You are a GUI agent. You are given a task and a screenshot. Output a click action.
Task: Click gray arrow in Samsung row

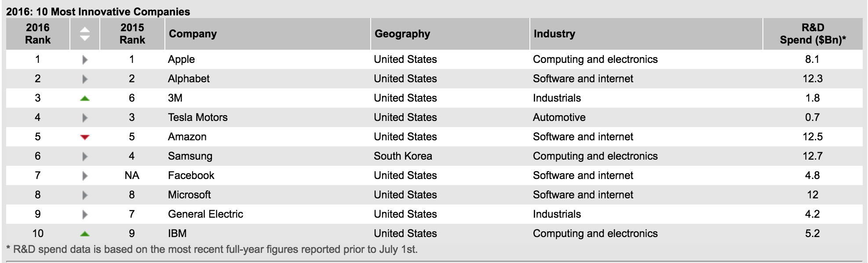(85, 157)
